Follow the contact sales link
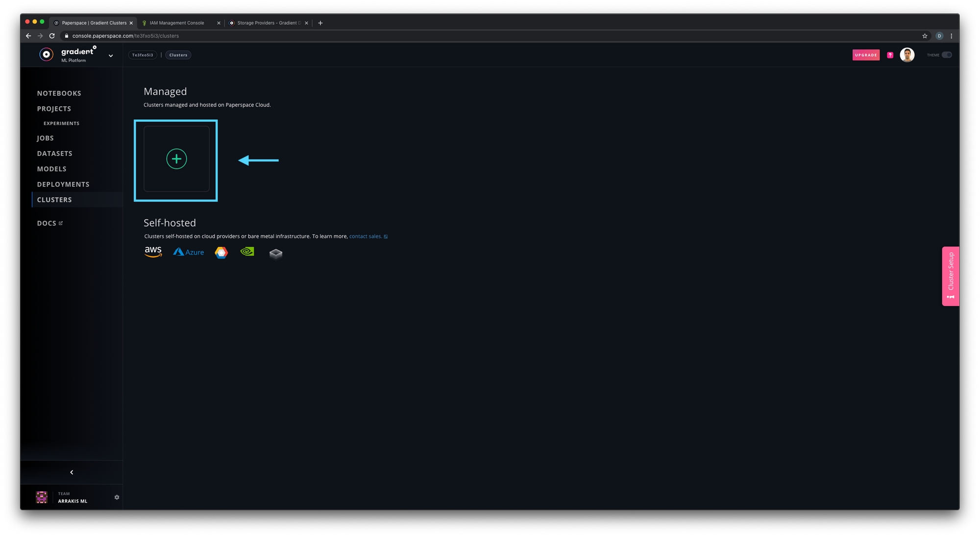 (x=365, y=236)
